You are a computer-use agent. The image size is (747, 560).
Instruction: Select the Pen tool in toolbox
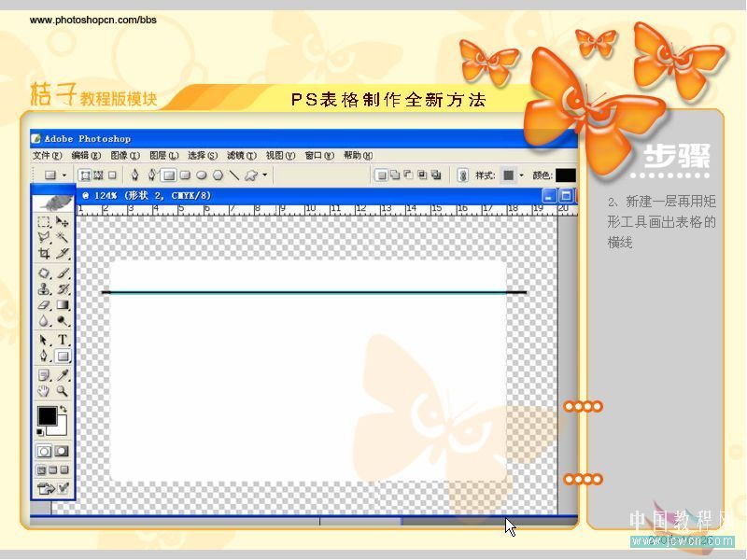click(x=44, y=356)
